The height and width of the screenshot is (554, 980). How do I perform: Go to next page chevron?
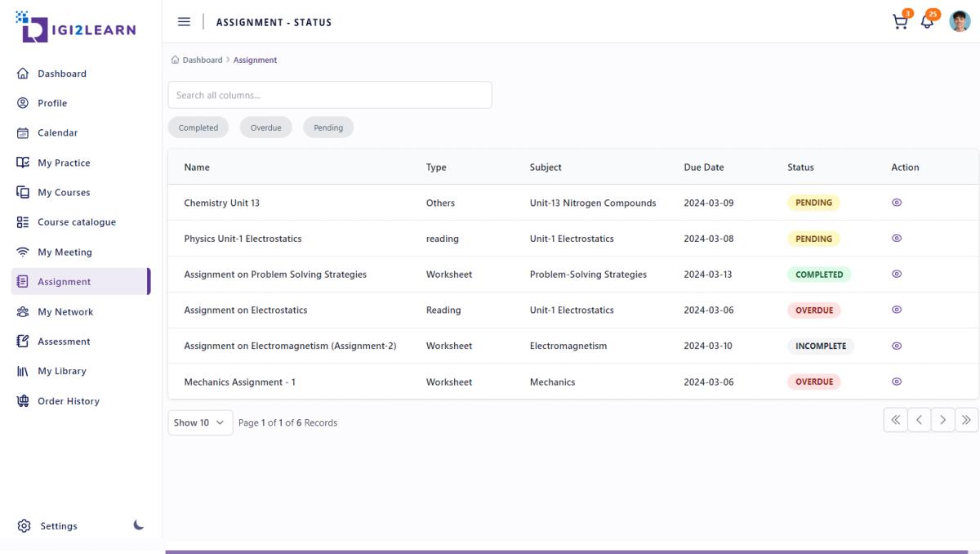[942, 420]
